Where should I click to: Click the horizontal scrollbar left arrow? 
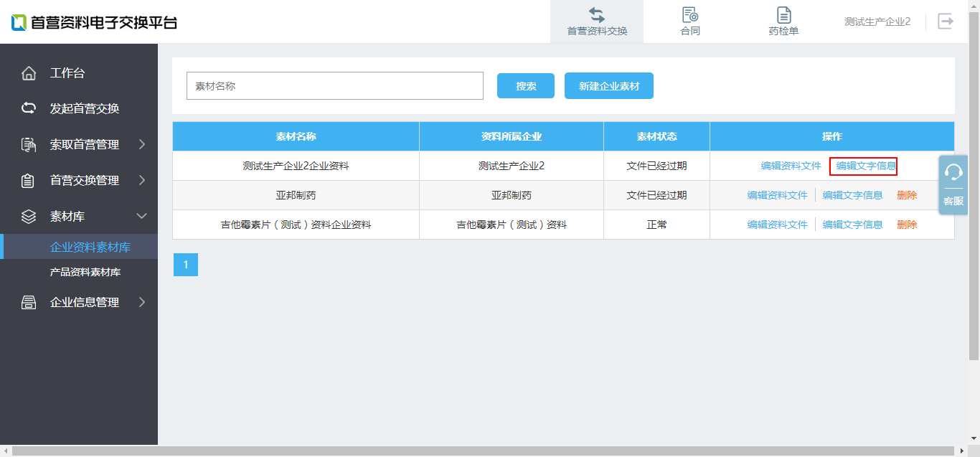click(6, 451)
